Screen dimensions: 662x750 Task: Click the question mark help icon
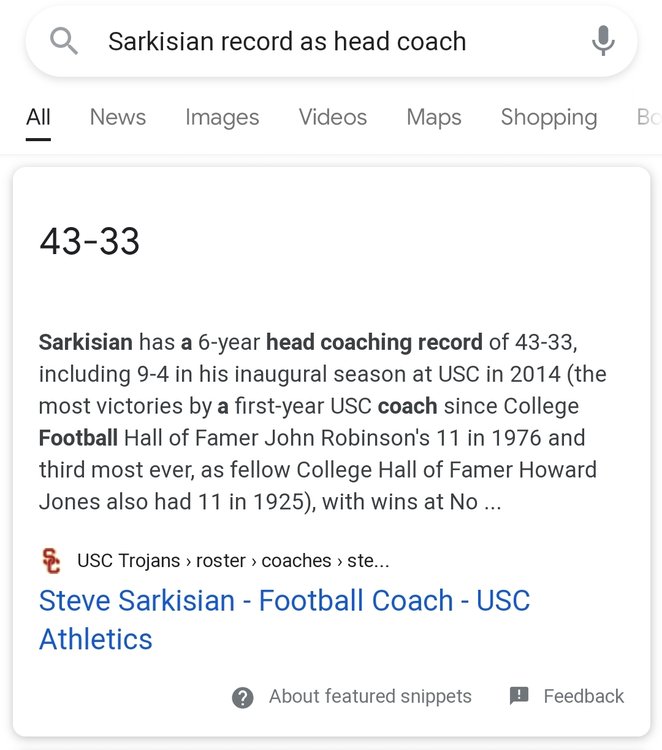click(x=242, y=697)
